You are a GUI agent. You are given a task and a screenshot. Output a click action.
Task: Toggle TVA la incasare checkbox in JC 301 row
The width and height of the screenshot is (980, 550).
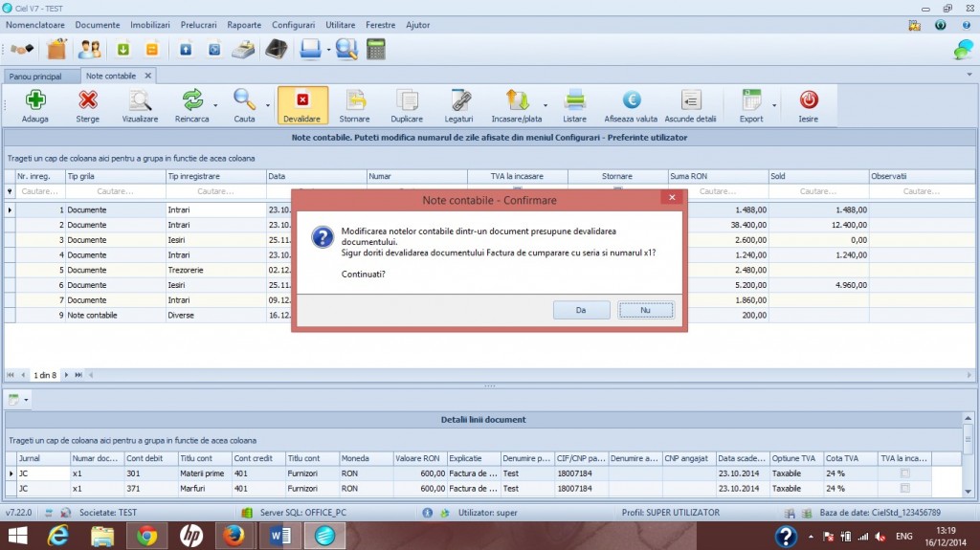[x=905, y=473]
